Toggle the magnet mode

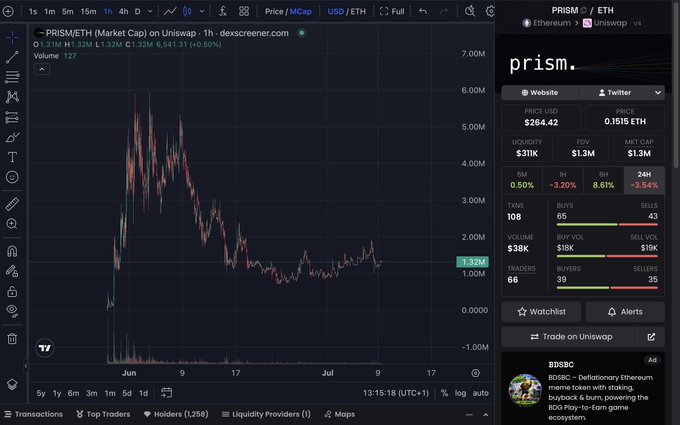coord(12,251)
